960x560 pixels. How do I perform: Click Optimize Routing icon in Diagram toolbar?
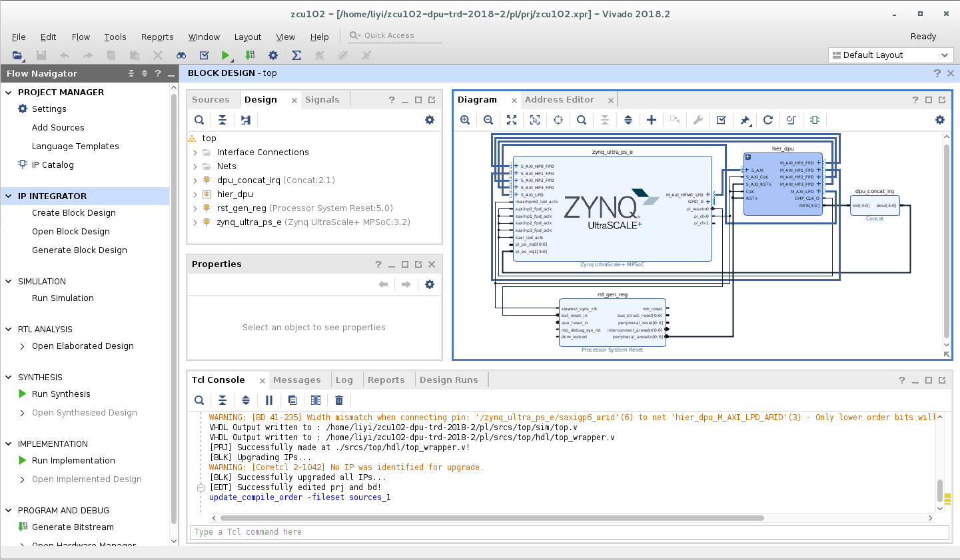[791, 120]
